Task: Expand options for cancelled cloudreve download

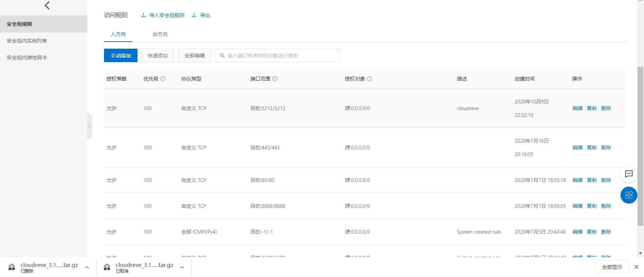Action: pos(182,268)
